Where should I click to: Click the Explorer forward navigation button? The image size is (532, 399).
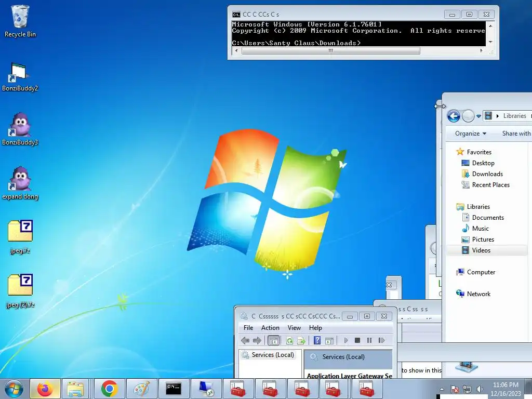pyautogui.click(x=468, y=116)
